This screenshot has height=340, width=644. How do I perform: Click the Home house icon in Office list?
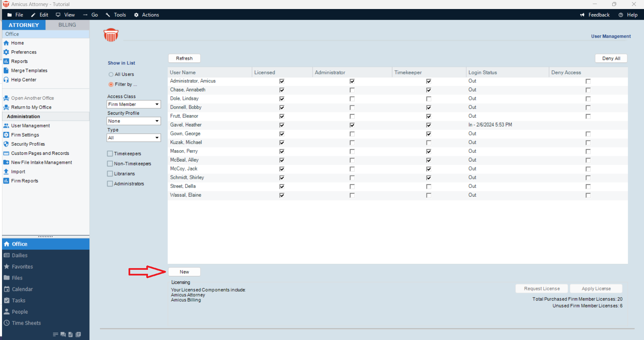(6, 43)
